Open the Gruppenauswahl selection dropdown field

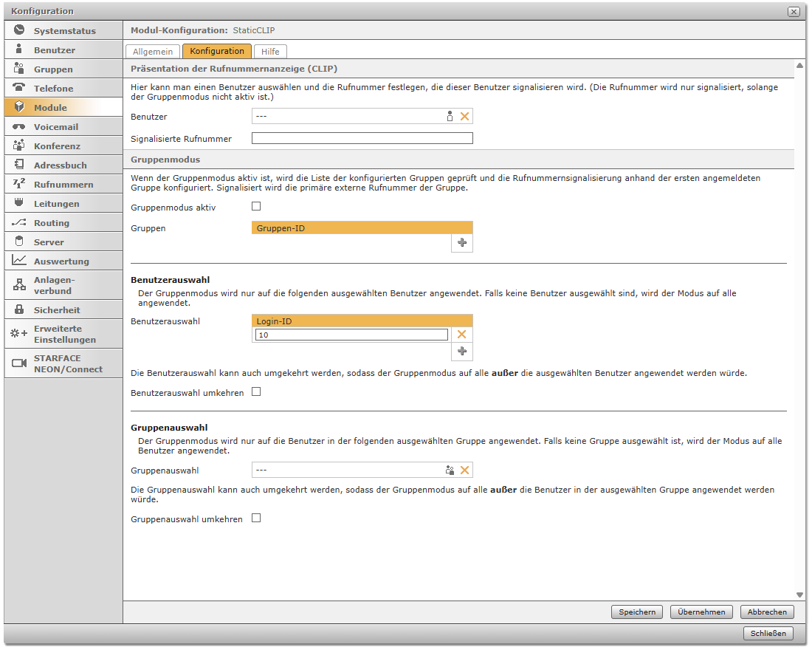pos(347,470)
